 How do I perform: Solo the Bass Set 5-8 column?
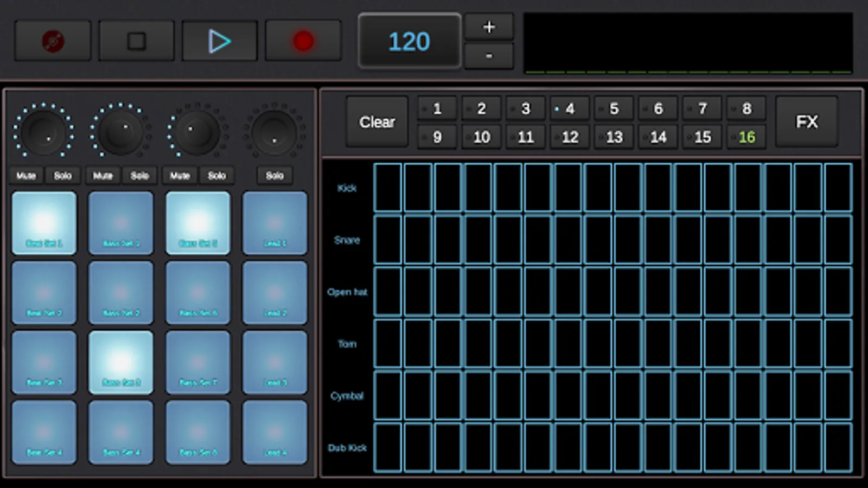click(216, 175)
